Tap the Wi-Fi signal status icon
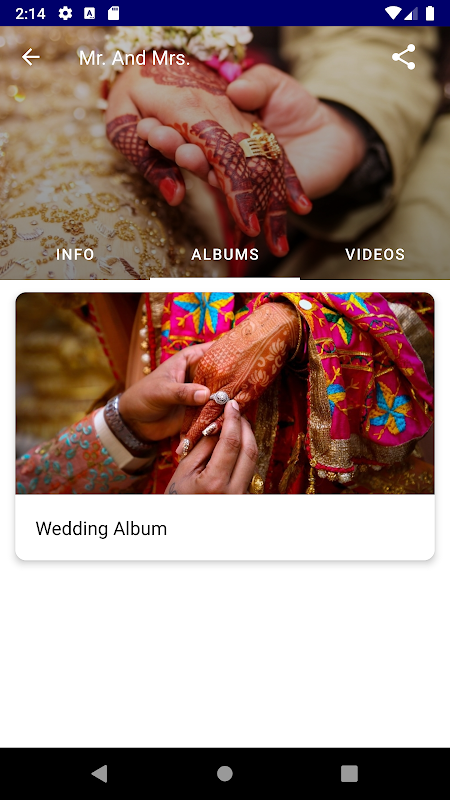The height and width of the screenshot is (800, 450). click(x=393, y=13)
